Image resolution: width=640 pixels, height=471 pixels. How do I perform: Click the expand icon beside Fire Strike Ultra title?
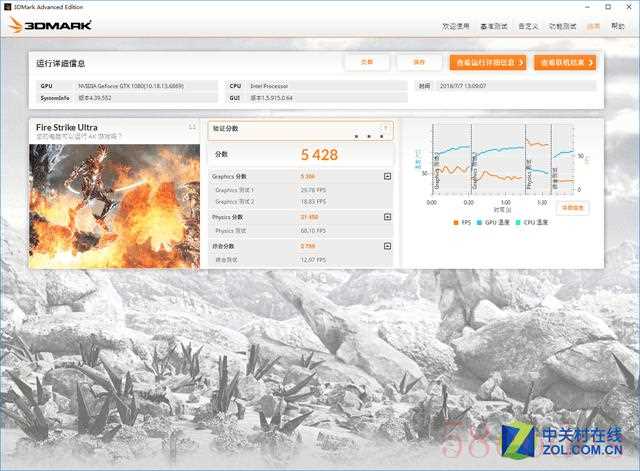192,127
